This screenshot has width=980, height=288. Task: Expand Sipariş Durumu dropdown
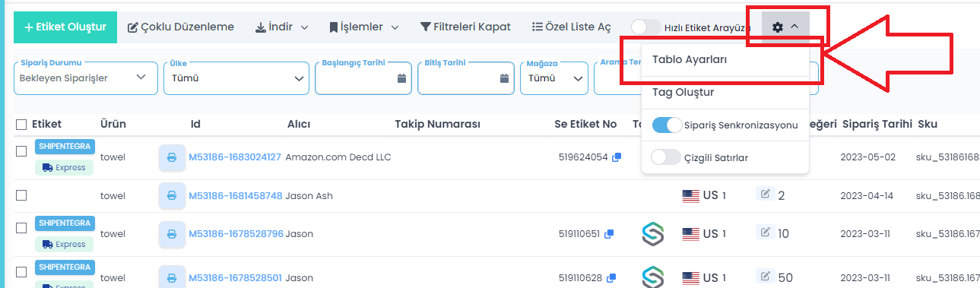click(x=84, y=78)
